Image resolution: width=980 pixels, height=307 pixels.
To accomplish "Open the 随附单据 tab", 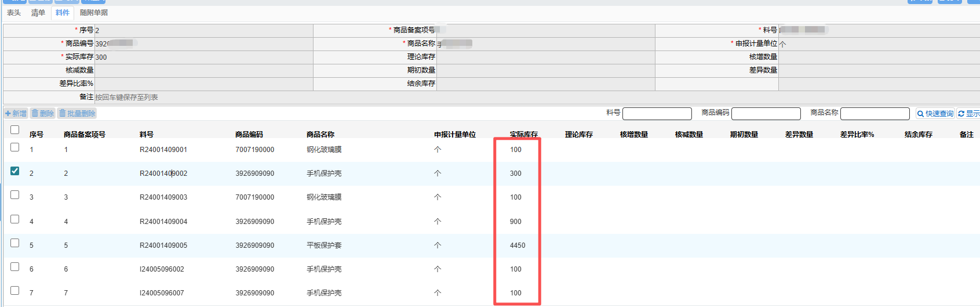I will 94,13.
